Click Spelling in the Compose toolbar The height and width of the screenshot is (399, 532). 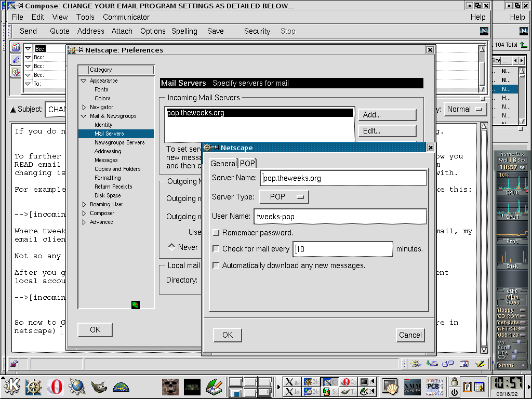click(184, 31)
